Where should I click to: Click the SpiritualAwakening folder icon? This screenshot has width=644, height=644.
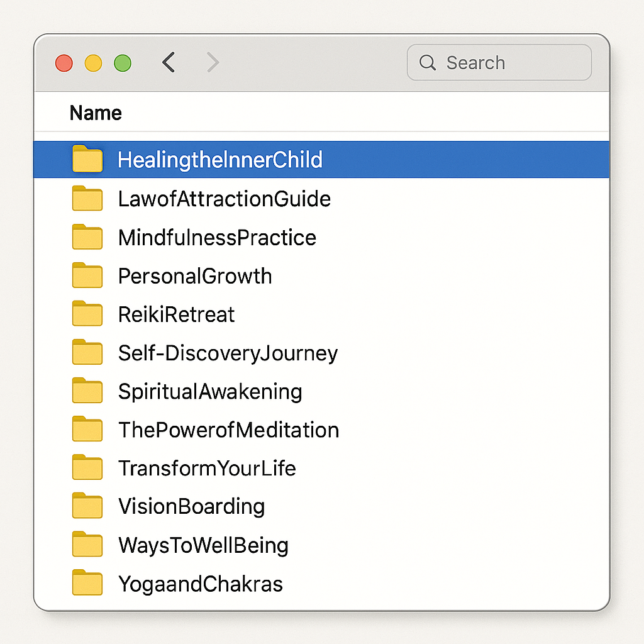click(x=87, y=391)
